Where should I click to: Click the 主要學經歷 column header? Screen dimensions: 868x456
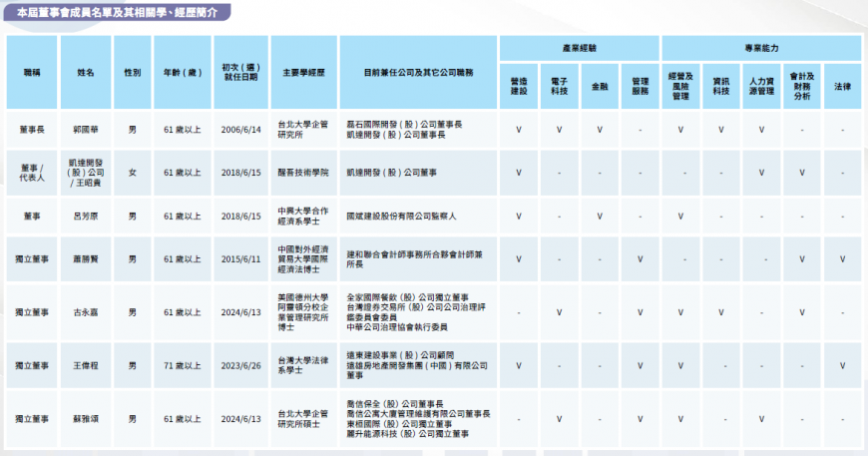point(303,73)
